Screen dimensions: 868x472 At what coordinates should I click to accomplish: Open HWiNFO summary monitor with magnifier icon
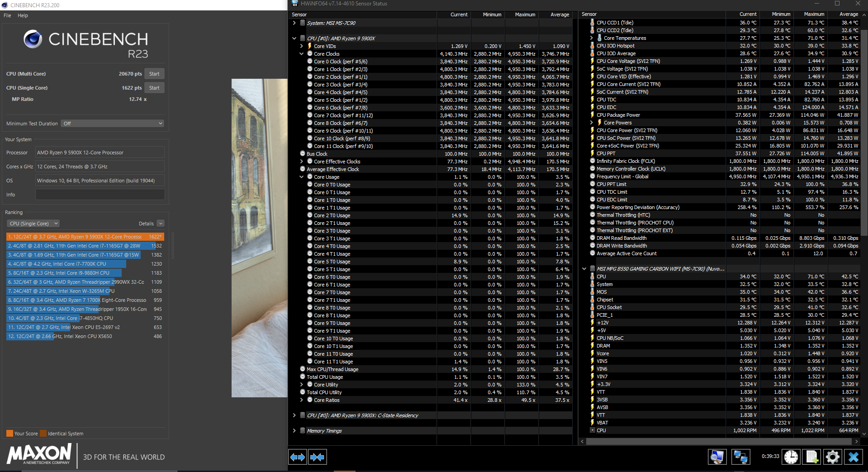tap(717, 457)
